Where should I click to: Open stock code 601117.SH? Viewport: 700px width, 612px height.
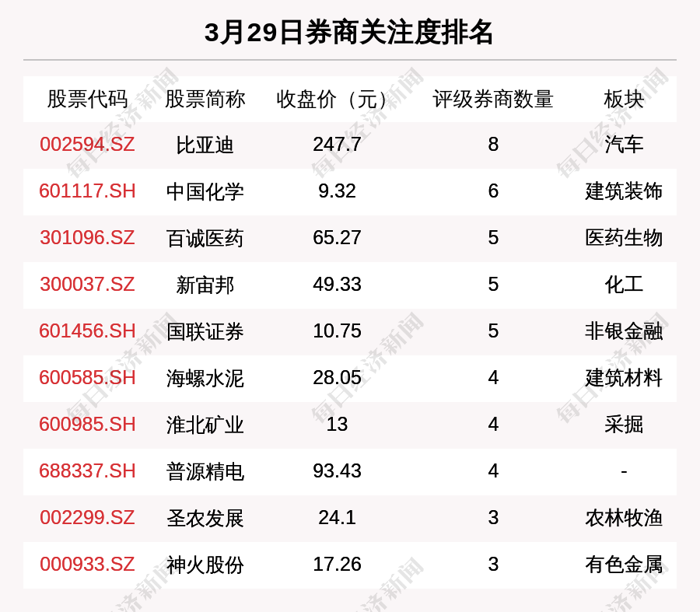click(87, 191)
